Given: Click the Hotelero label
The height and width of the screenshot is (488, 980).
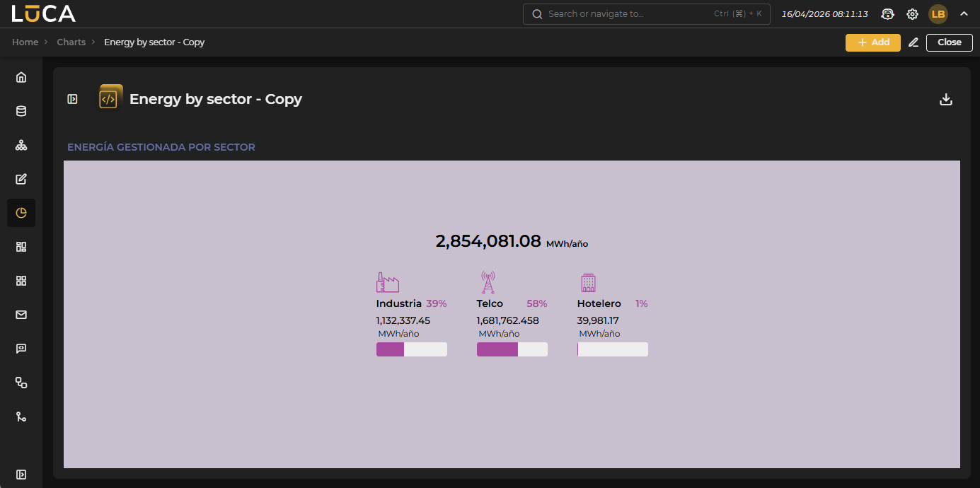Looking at the screenshot, I should 599,303.
